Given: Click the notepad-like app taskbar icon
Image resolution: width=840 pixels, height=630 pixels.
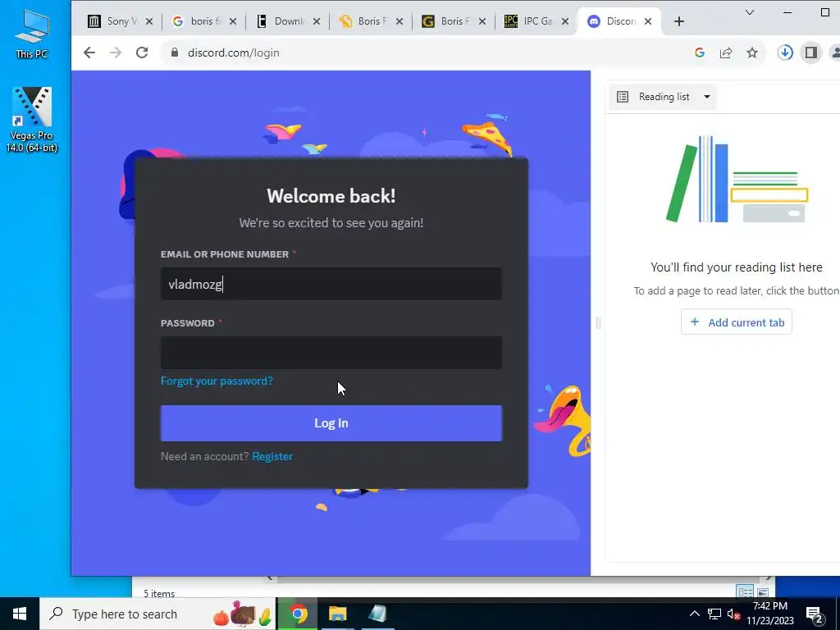Looking at the screenshot, I should click(x=377, y=614).
